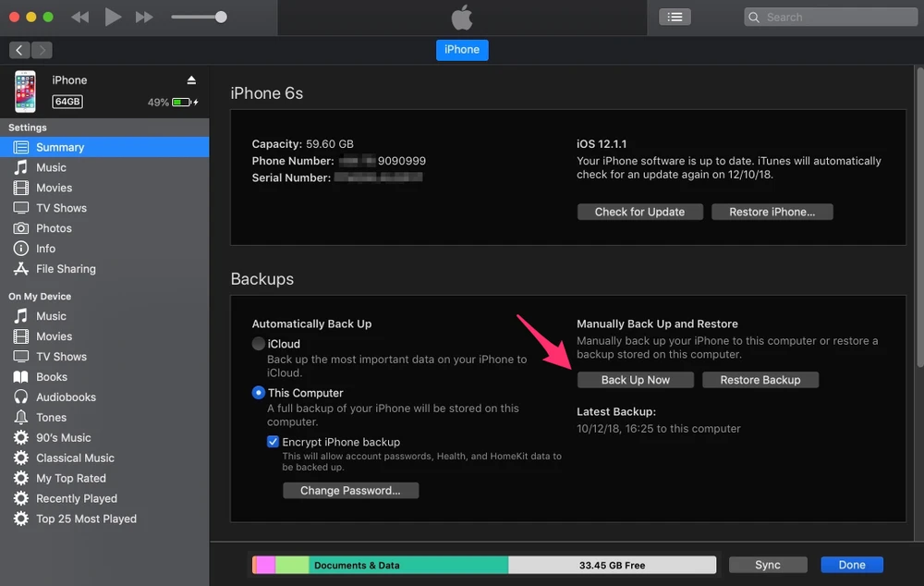Select Summary in Settings sidebar
The height and width of the screenshot is (586, 924).
(x=60, y=147)
